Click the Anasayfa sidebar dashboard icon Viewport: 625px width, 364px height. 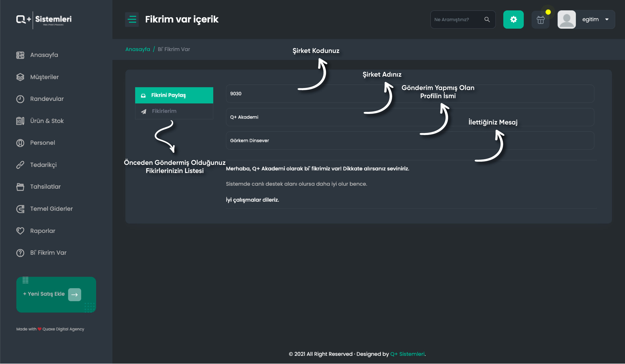pos(20,55)
